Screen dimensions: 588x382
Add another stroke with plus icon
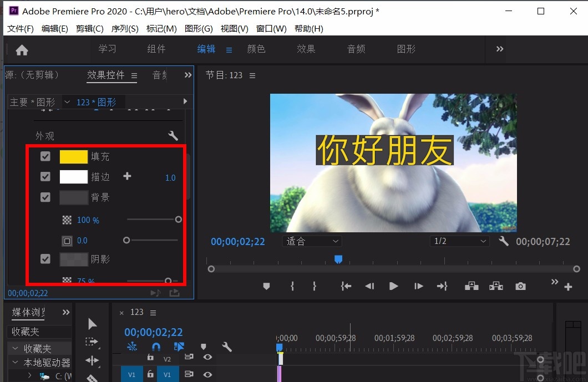point(127,176)
